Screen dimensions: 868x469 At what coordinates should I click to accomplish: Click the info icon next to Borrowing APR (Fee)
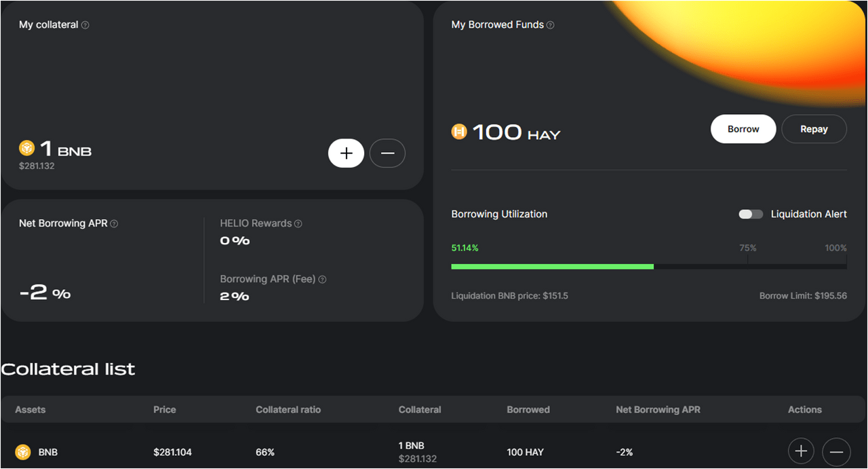click(x=322, y=280)
